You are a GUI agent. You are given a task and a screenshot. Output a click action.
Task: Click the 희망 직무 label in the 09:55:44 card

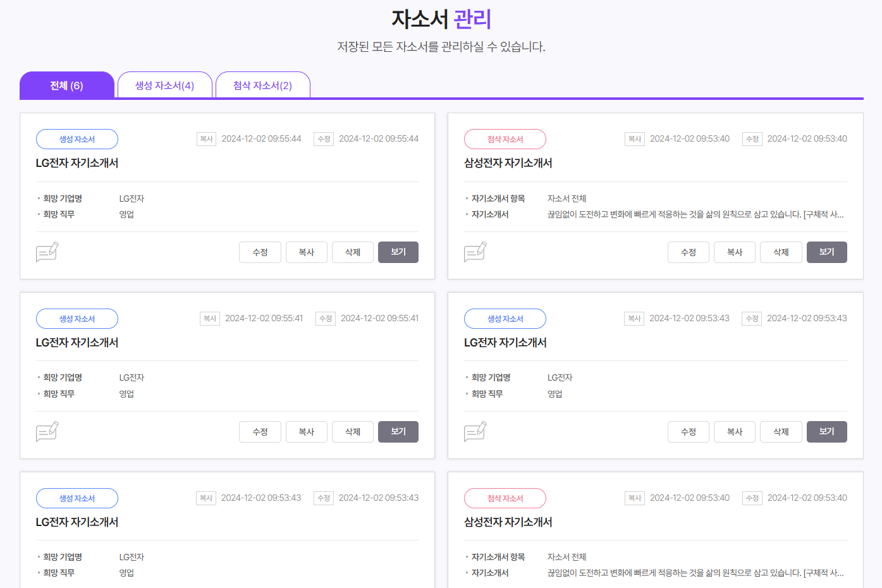(59, 214)
